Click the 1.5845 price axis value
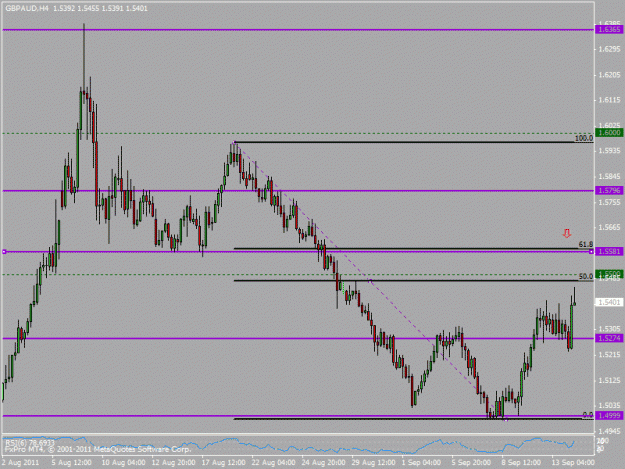 (609, 177)
